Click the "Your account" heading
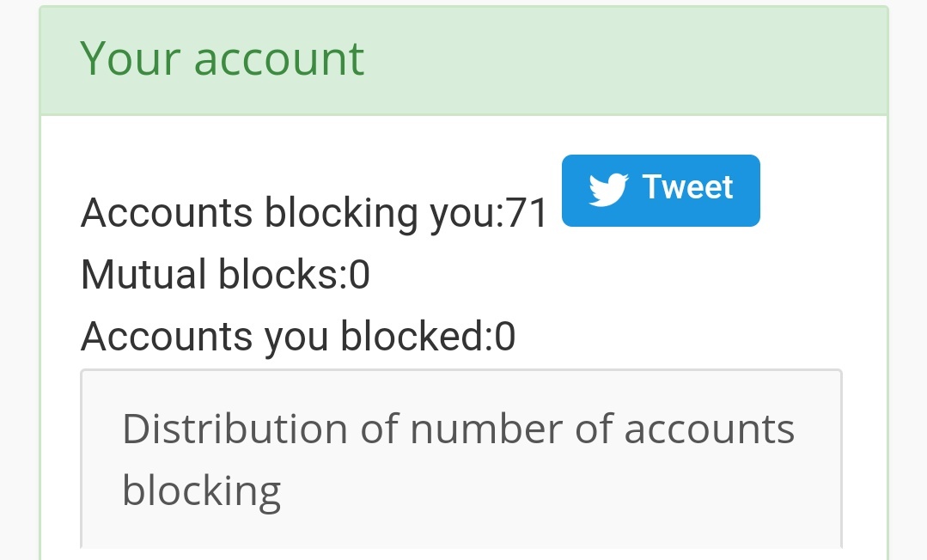 [x=223, y=58]
